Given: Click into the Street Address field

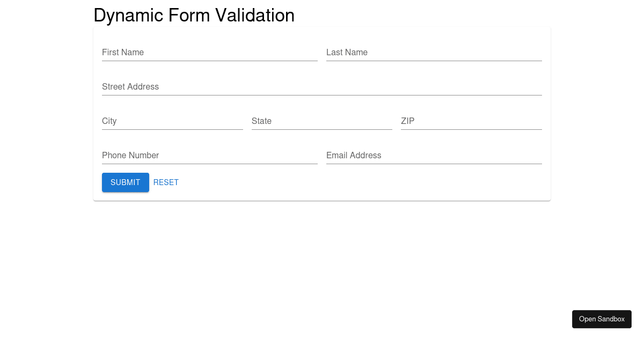Looking at the screenshot, I should (x=322, y=87).
